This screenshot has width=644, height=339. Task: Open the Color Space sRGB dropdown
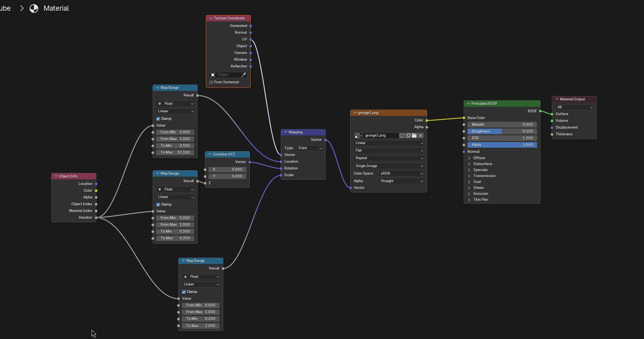coord(401,173)
